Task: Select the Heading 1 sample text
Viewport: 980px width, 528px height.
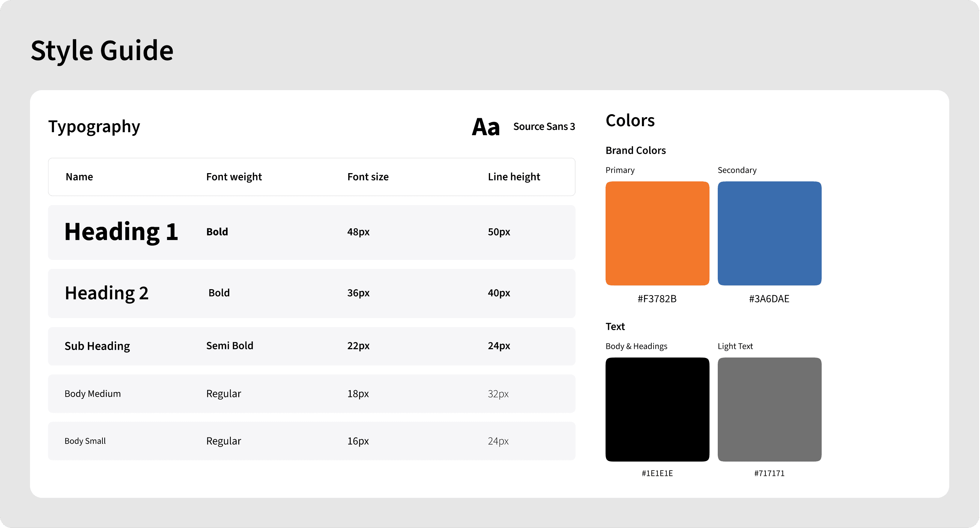Action: tap(121, 232)
